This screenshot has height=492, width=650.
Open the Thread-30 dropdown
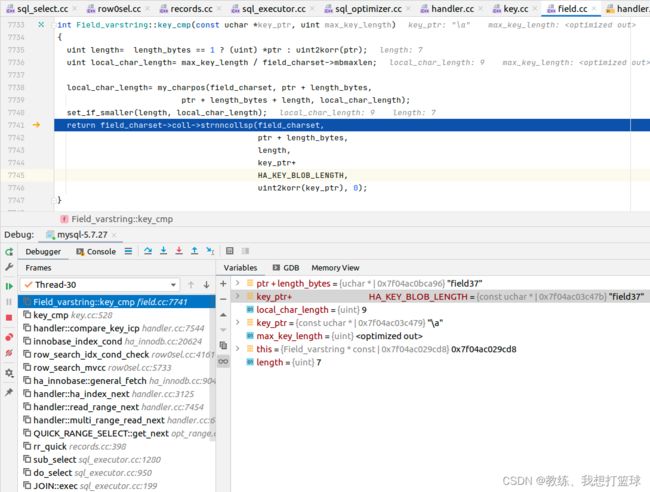[100, 285]
